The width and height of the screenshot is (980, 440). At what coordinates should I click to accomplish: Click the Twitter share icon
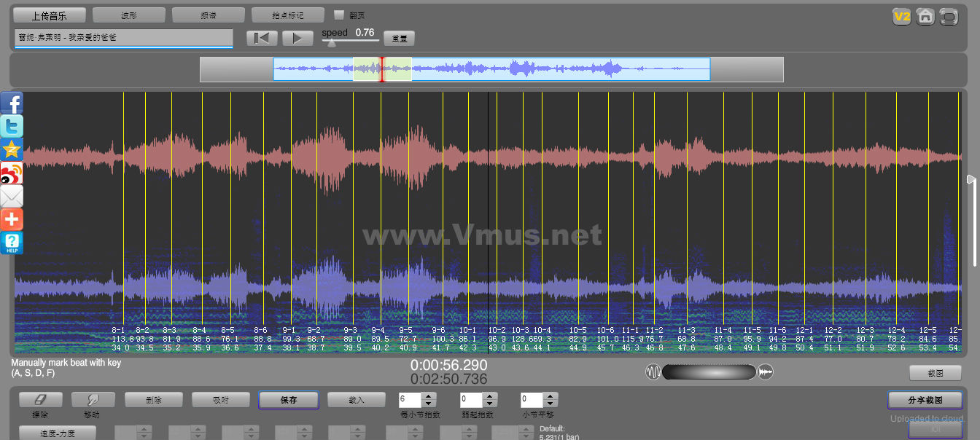pos(12,127)
